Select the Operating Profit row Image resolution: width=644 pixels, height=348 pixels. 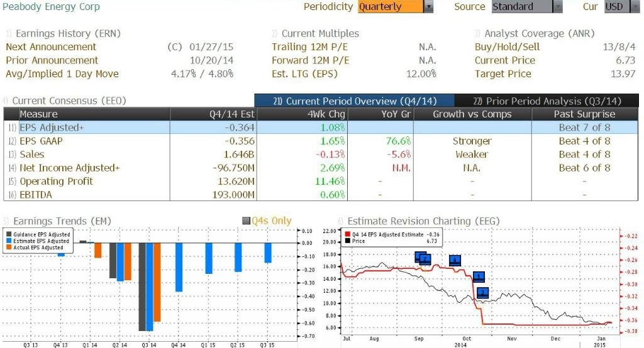click(x=321, y=182)
